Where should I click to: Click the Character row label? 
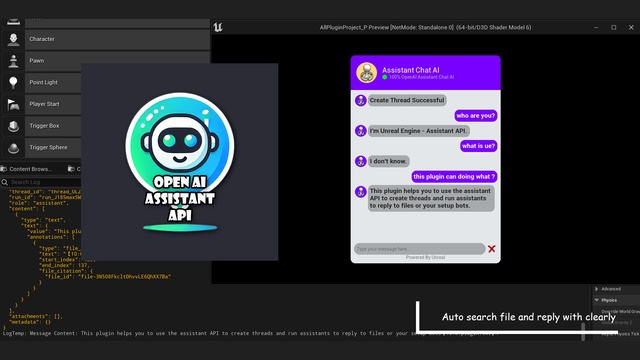(x=42, y=39)
